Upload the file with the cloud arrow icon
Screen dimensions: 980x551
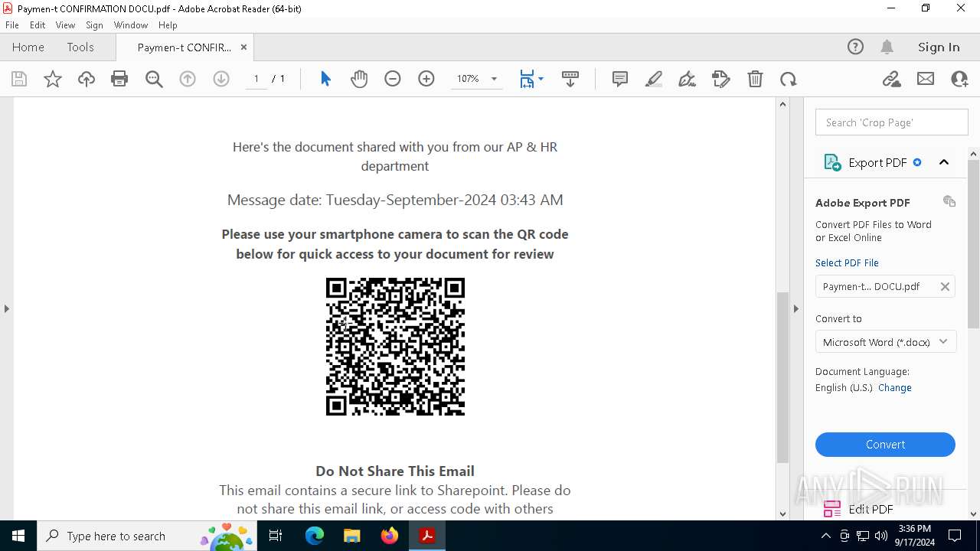click(87, 79)
